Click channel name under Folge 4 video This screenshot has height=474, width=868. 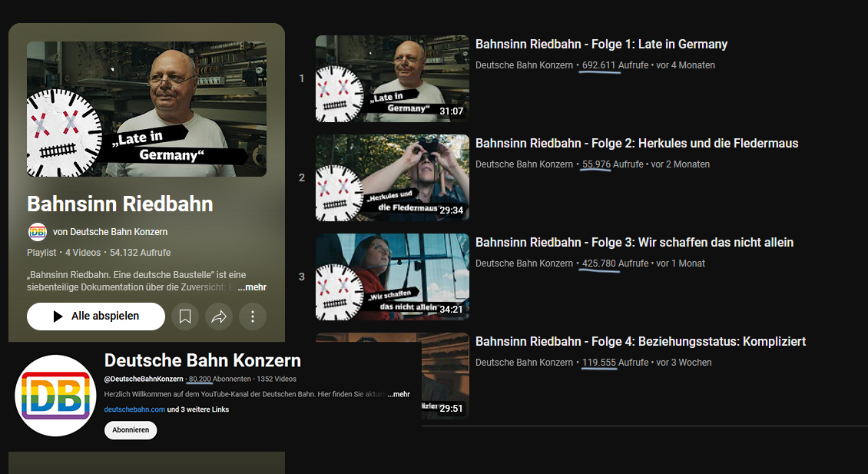[x=524, y=363]
